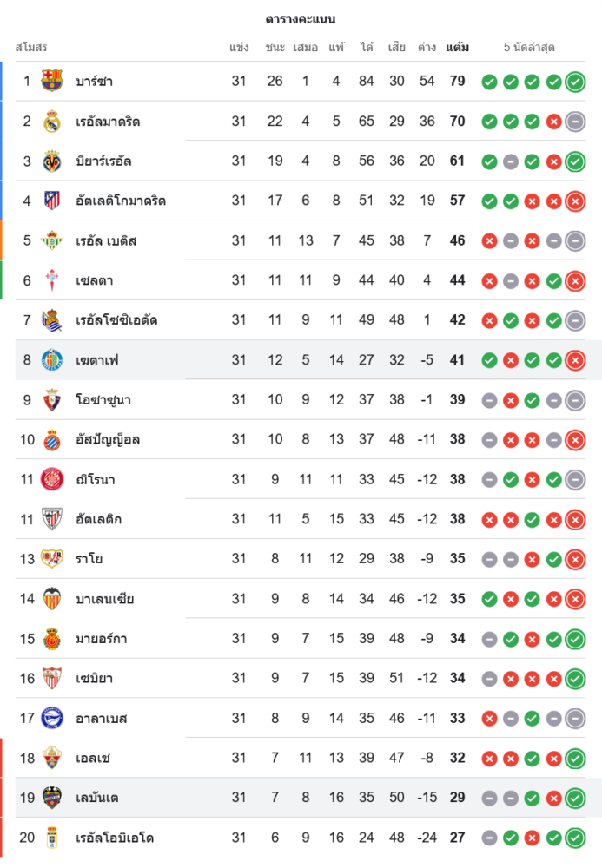Click the Real Madrid club crest

tap(52, 122)
